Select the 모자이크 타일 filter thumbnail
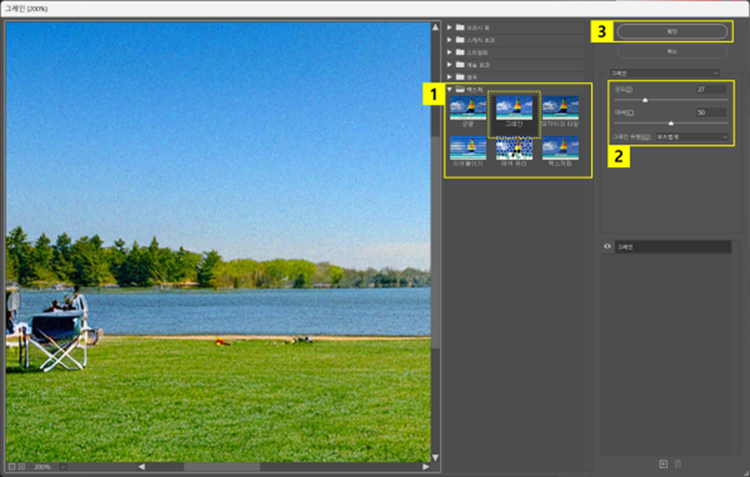This screenshot has width=750, height=477. pyautogui.click(x=560, y=108)
